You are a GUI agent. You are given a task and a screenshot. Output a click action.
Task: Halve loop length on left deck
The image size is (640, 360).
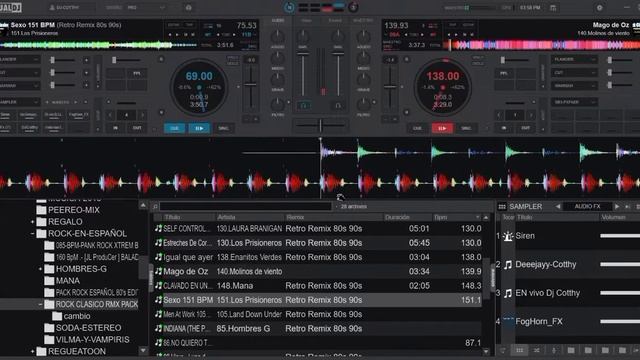point(110,115)
